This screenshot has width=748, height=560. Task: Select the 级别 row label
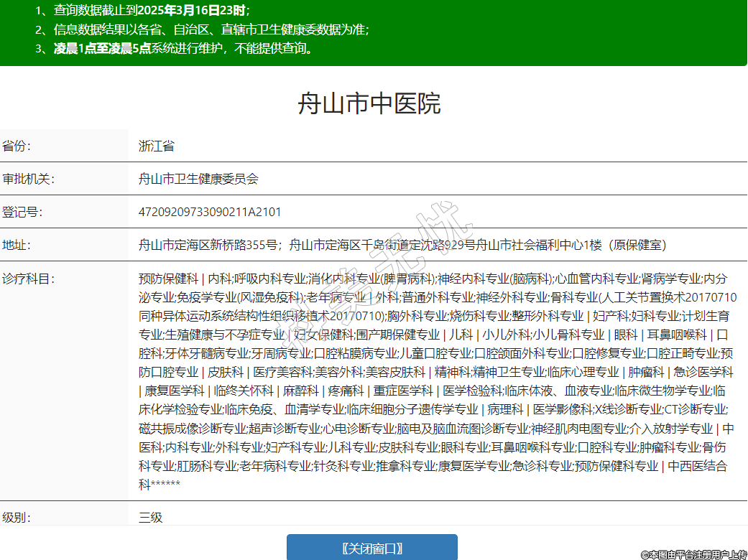pyautogui.click(x=17, y=517)
